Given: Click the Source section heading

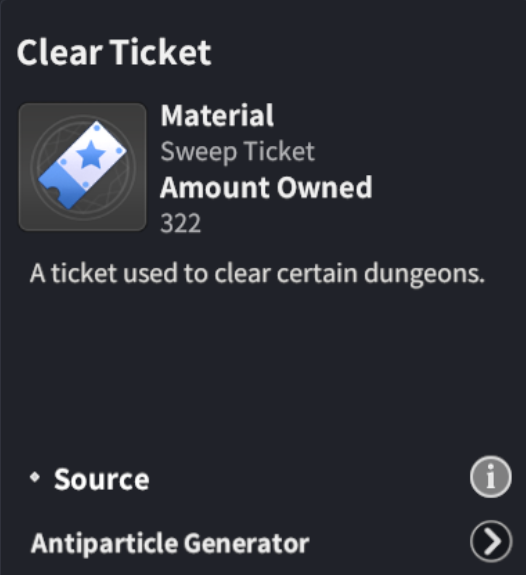Looking at the screenshot, I should pos(102,479).
